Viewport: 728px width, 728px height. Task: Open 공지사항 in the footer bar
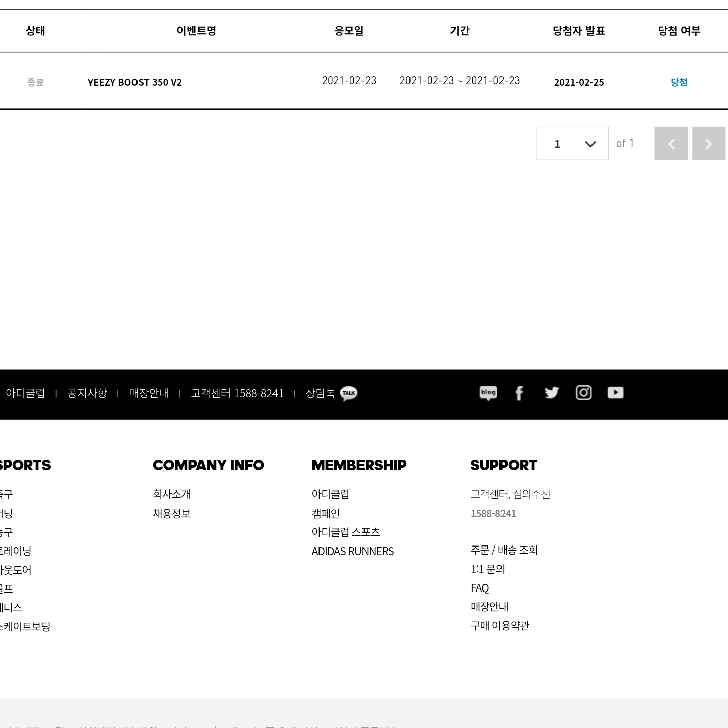click(87, 393)
